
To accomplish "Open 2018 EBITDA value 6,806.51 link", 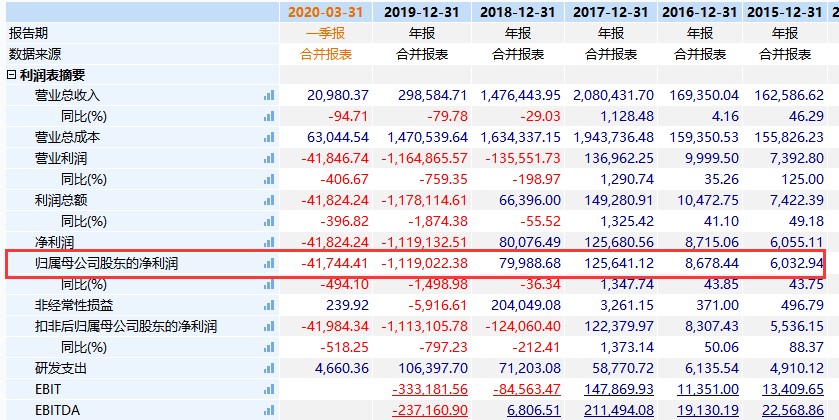I will coord(534,410).
